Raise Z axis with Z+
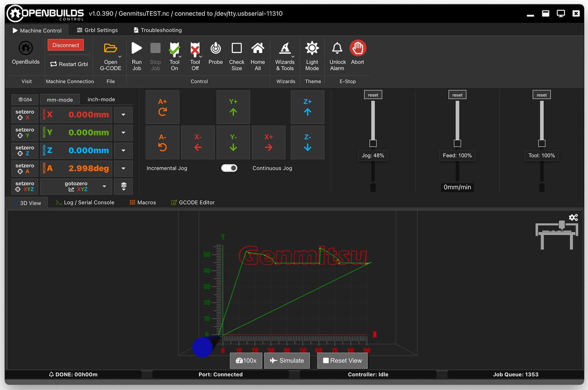 click(x=308, y=107)
